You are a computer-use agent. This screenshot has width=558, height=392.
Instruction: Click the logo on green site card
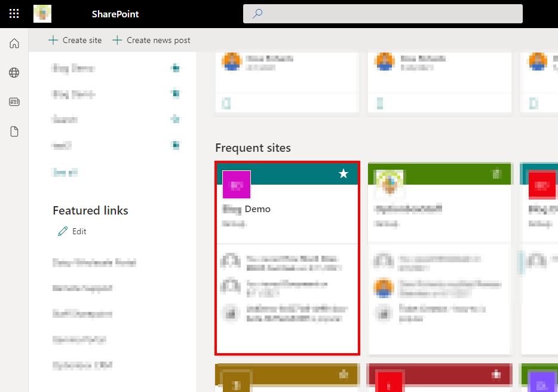click(390, 183)
